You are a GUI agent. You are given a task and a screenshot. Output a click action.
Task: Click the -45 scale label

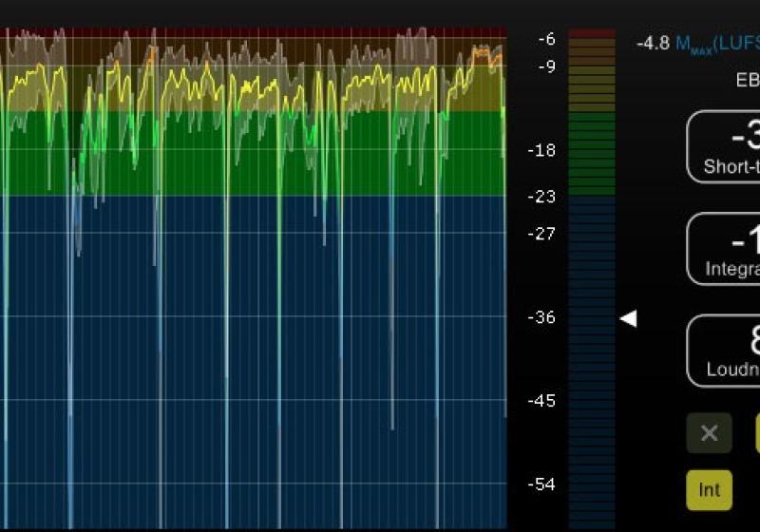(542, 401)
